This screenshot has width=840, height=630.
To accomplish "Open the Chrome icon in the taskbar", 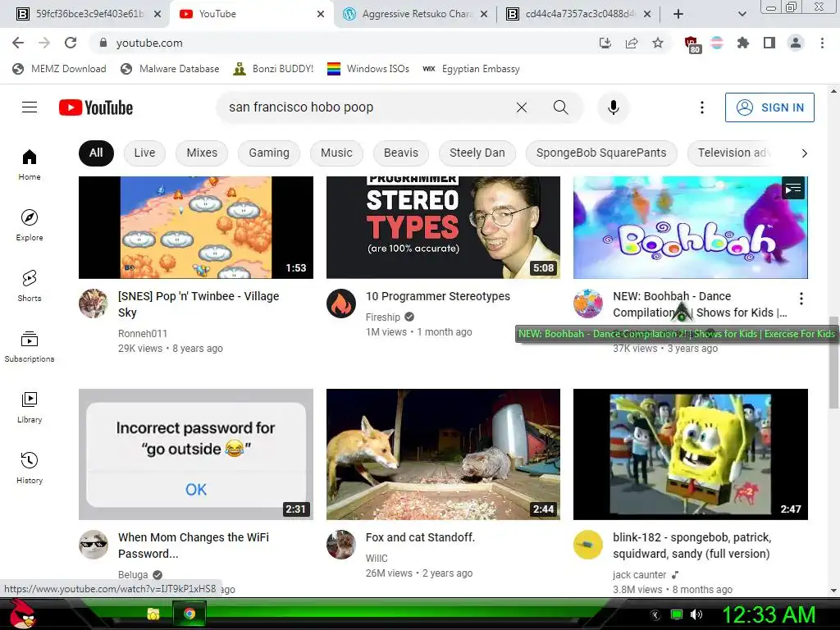I will click(189, 614).
